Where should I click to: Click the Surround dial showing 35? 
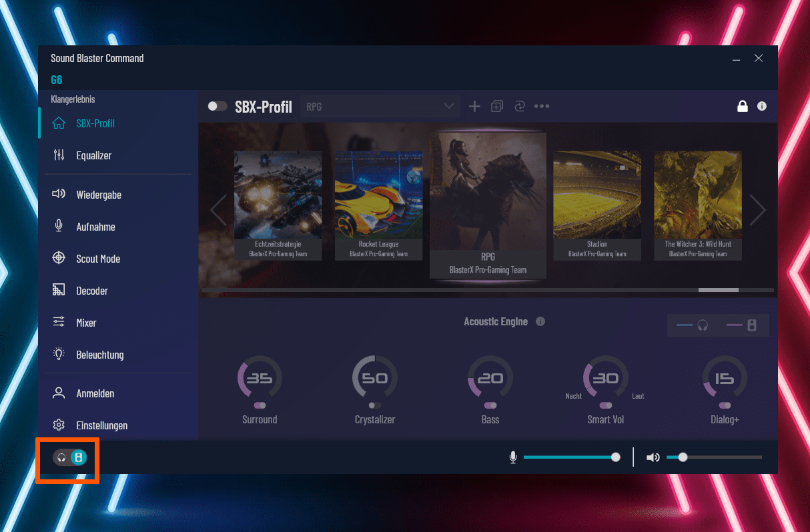260,378
